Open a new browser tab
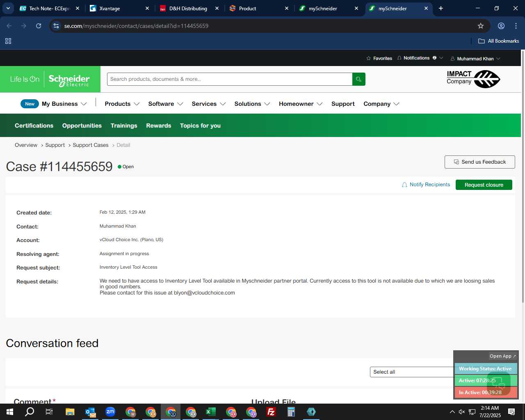The height and width of the screenshot is (420, 525). (441, 8)
